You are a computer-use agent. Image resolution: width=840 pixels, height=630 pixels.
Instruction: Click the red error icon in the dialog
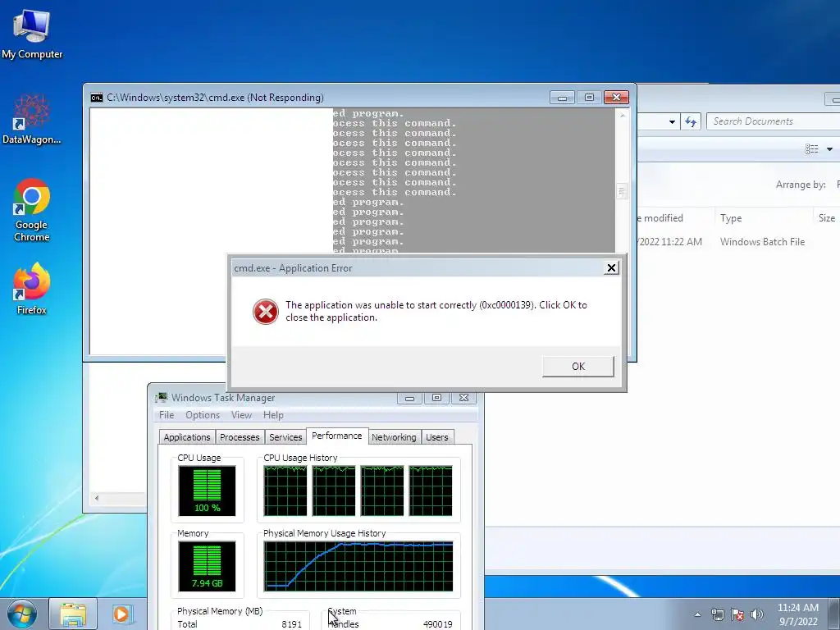click(266, 311)
